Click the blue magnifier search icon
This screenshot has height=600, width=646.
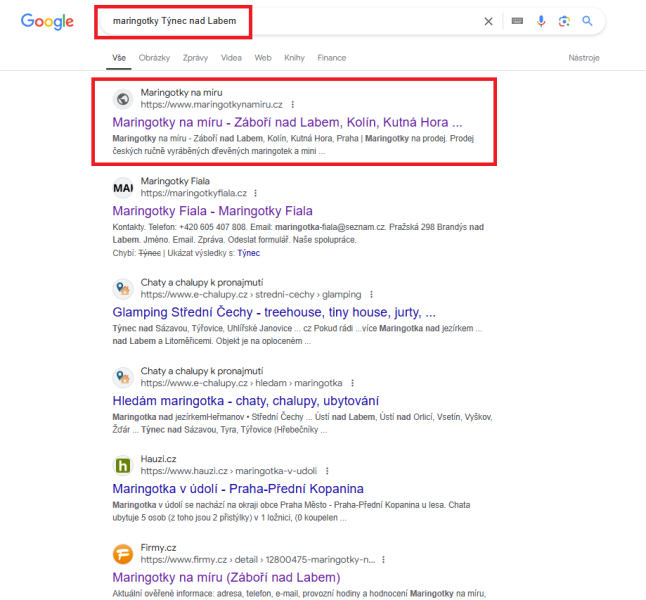point(587,21)
